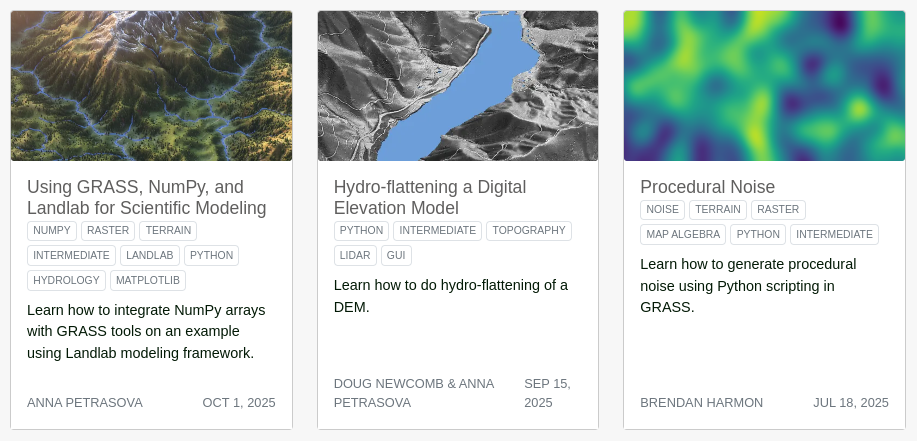Filter by the NOISE tag

[662, 209]
